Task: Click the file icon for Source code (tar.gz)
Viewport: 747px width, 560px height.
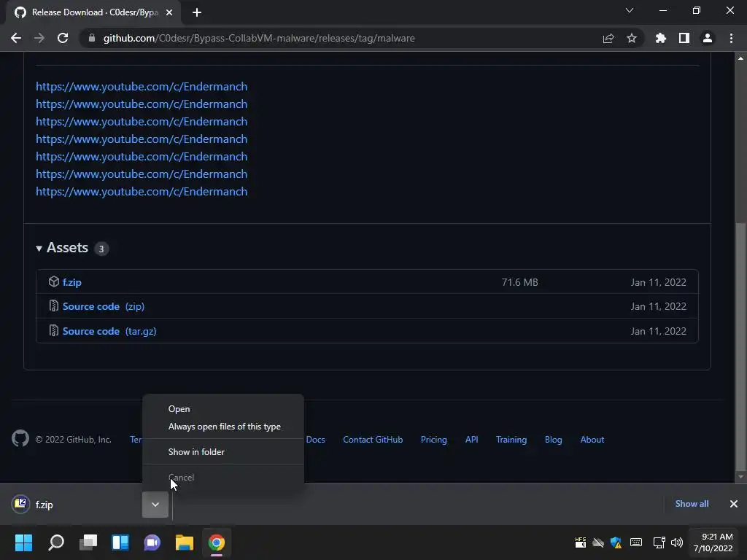Action: (53, 330)
